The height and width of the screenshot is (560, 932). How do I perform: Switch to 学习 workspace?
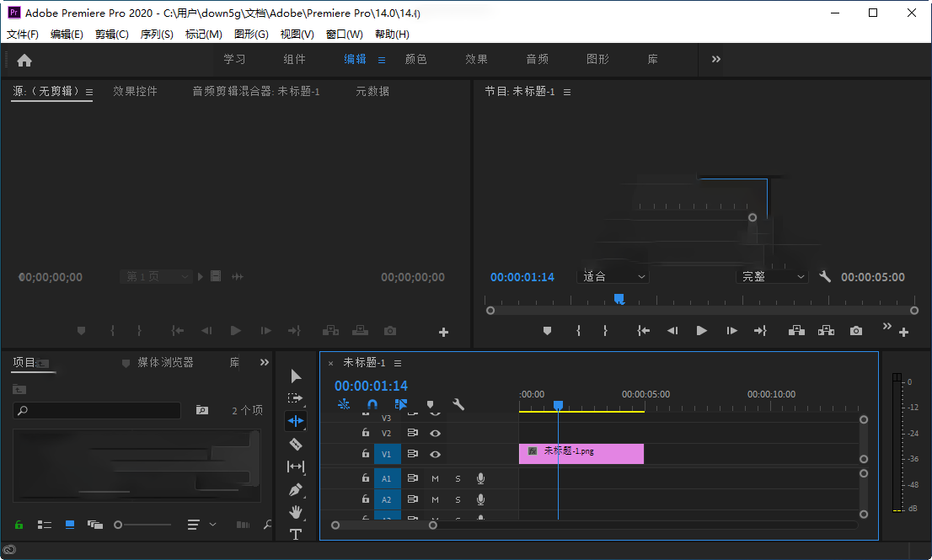point(234,59)
